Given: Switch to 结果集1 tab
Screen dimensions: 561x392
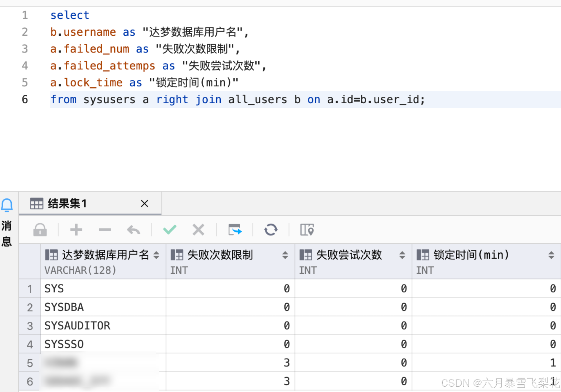Looking at the screenshot, I should pos(67,204).
